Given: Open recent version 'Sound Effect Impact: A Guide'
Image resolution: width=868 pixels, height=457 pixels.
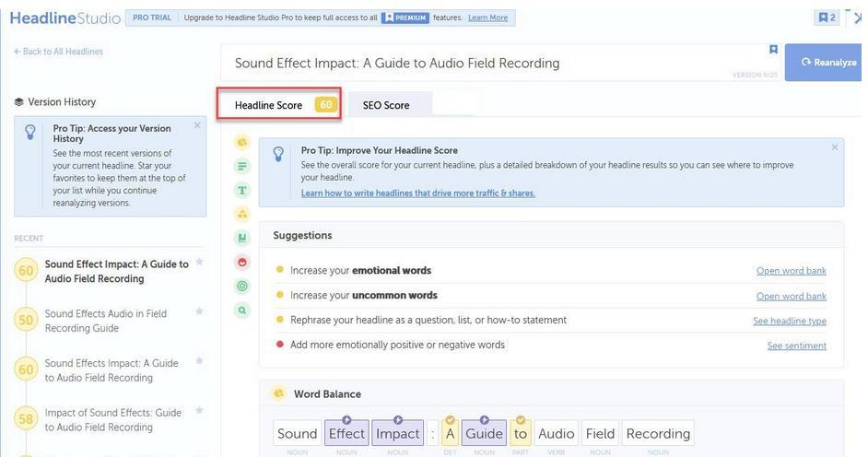Looking at the screenshot, I should pyautogui.click(x=117, y=271).
